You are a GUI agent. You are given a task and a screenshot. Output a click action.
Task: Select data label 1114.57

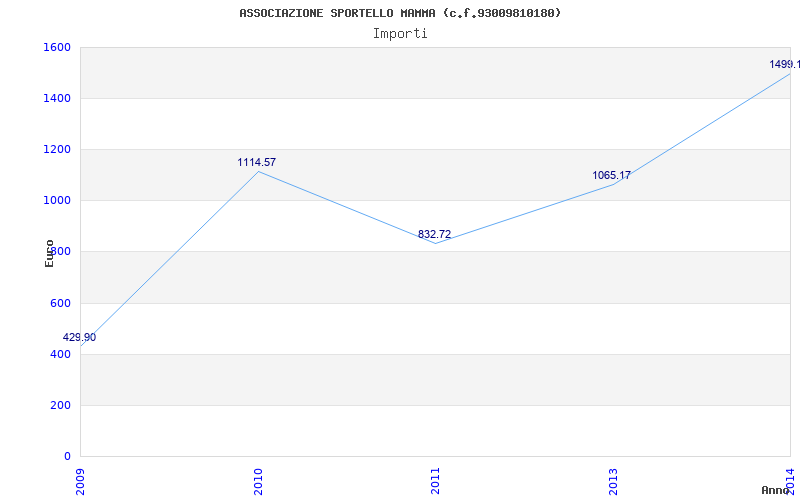[257, 162]
